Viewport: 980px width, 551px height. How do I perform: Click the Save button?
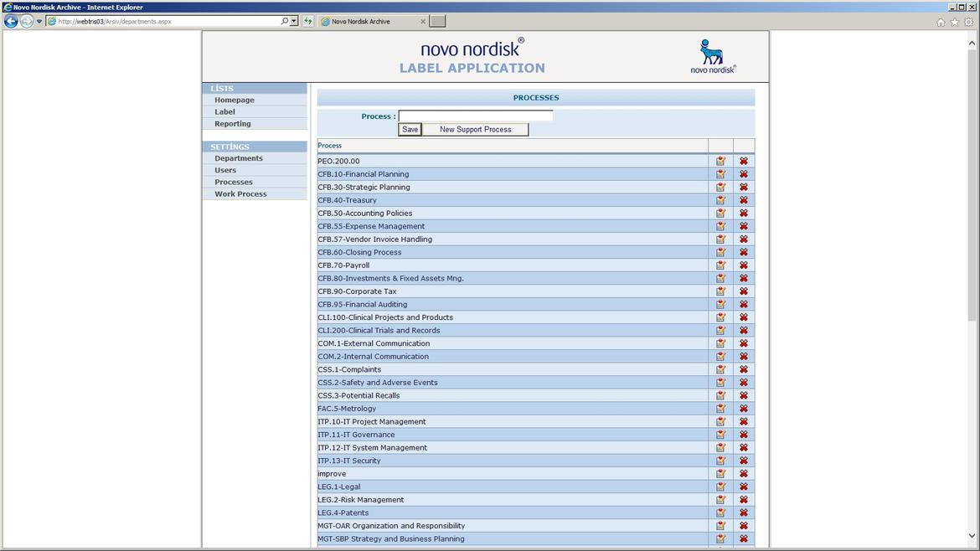(x=410, y=129)
